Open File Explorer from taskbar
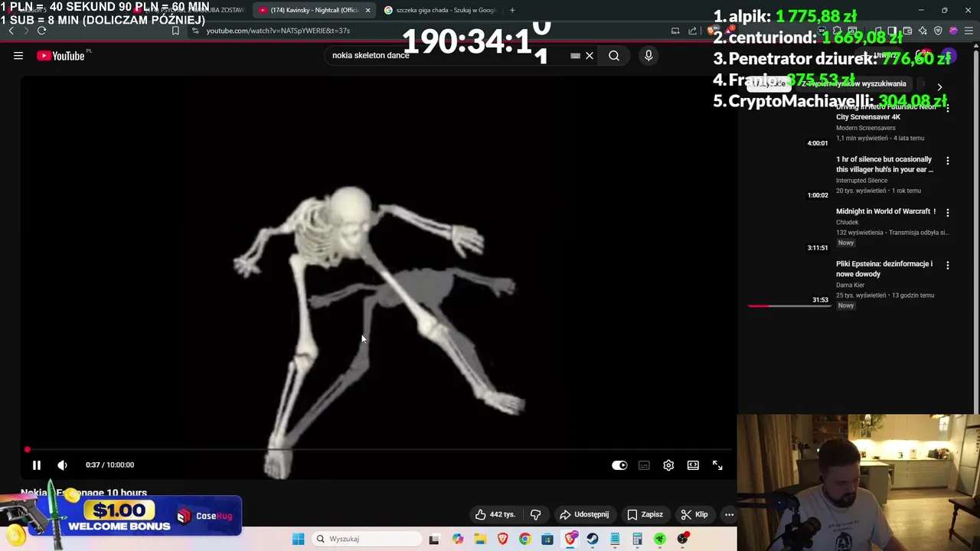980x551 pixels. point(480,539)
